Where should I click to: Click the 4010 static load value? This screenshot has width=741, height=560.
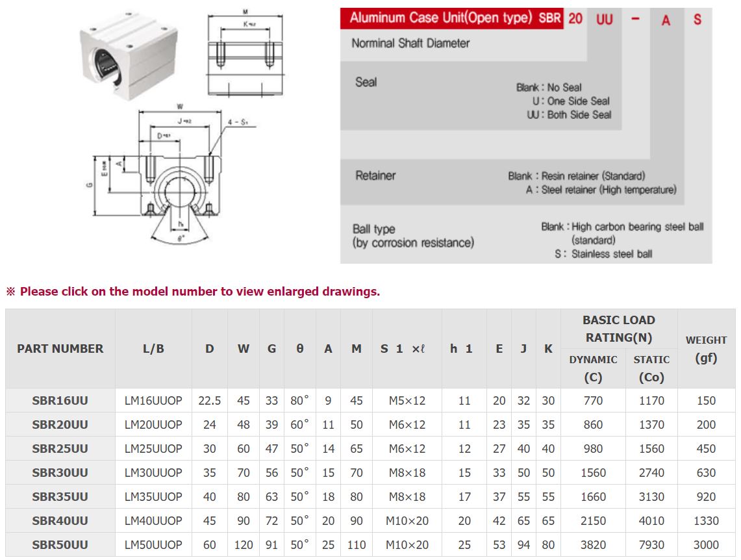tap(651, 521)
